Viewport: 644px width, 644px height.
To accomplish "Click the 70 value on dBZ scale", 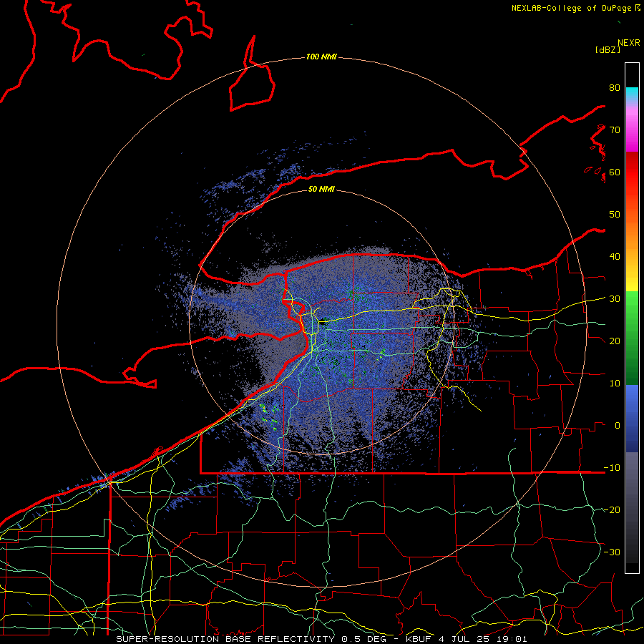I will point(615,130).
